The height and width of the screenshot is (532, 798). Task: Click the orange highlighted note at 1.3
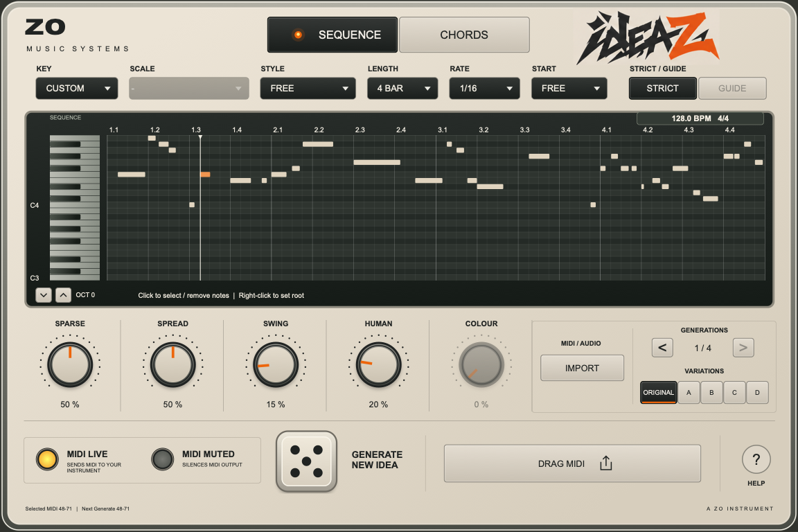[x=205, y=175]
